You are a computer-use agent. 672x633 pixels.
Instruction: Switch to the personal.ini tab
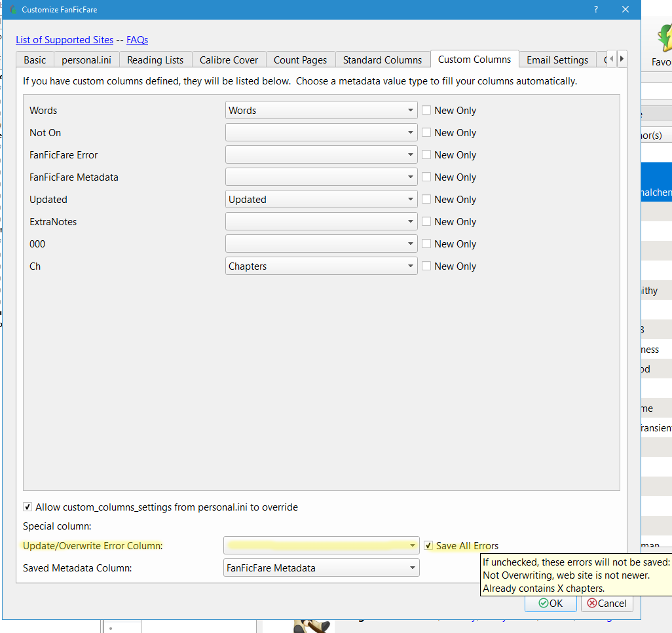(x=86, y=60)
